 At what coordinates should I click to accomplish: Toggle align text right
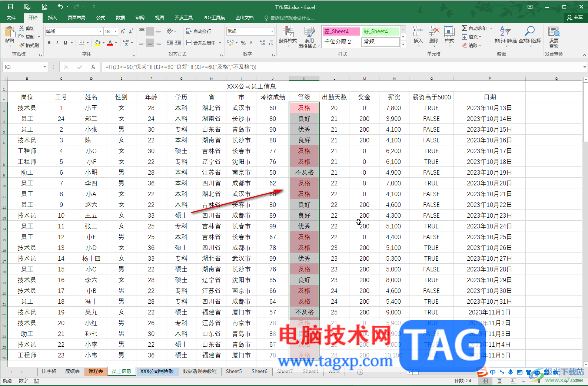tap(158, 43)
